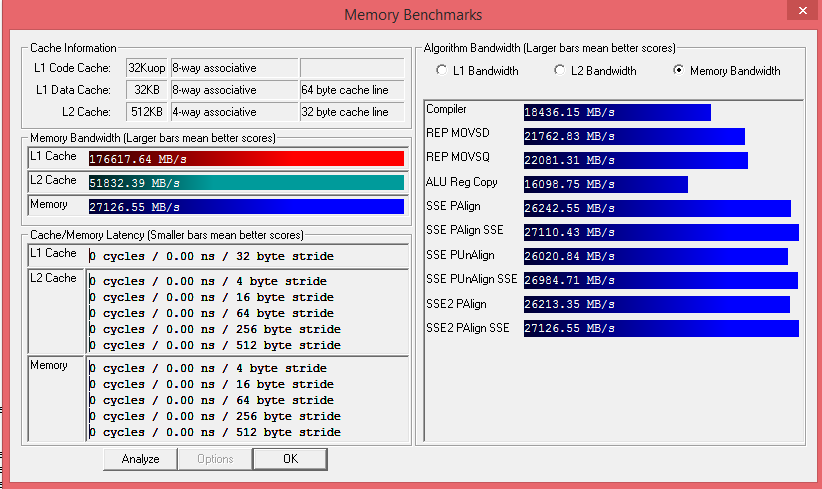This screenshot has height=489, width=822.
Task: Click the SSE2 PAlign label
Action: (x=456, y=304)
